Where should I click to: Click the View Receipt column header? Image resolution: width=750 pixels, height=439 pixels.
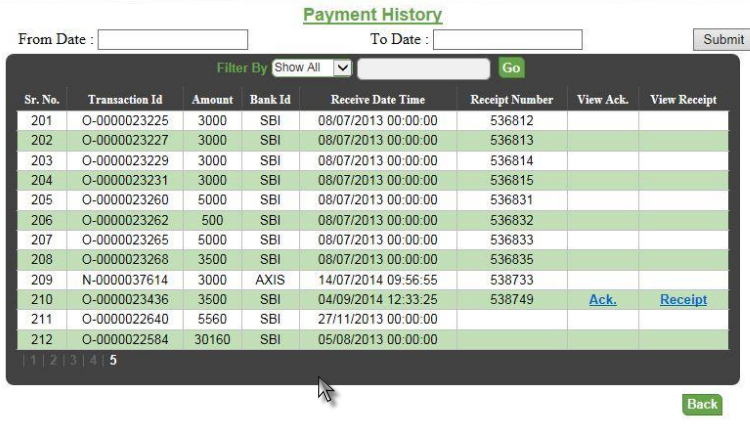pyautogui.click(x=684, y=99)
